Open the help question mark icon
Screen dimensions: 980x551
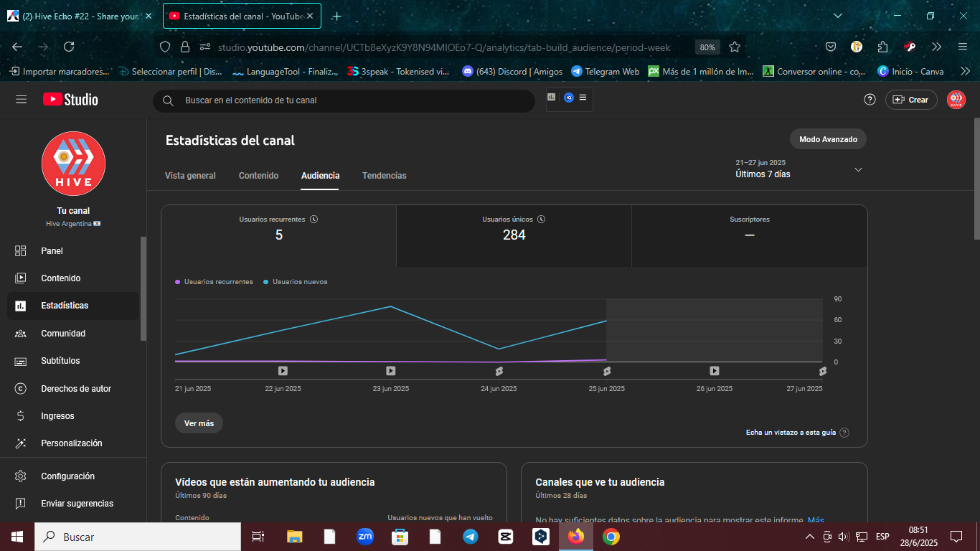870,100
